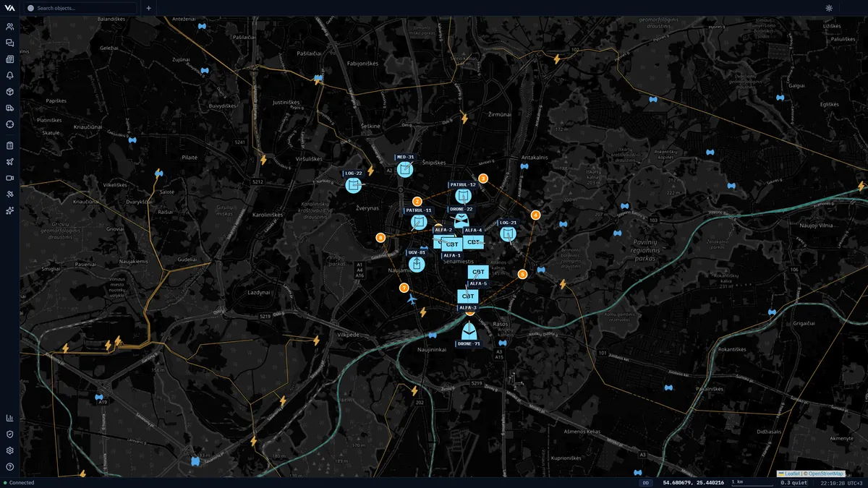
Task: Click the 22:10:28 UTC+3 clock
Action: (840, 482)
